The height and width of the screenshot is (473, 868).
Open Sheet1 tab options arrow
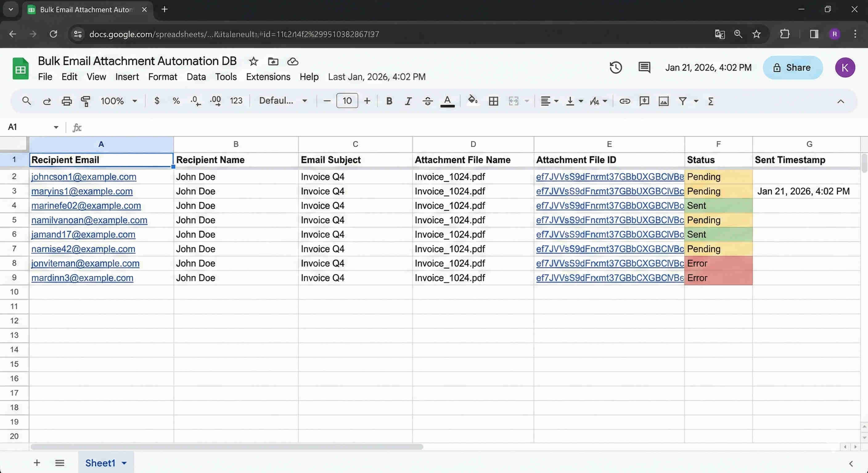coord(124,463)
